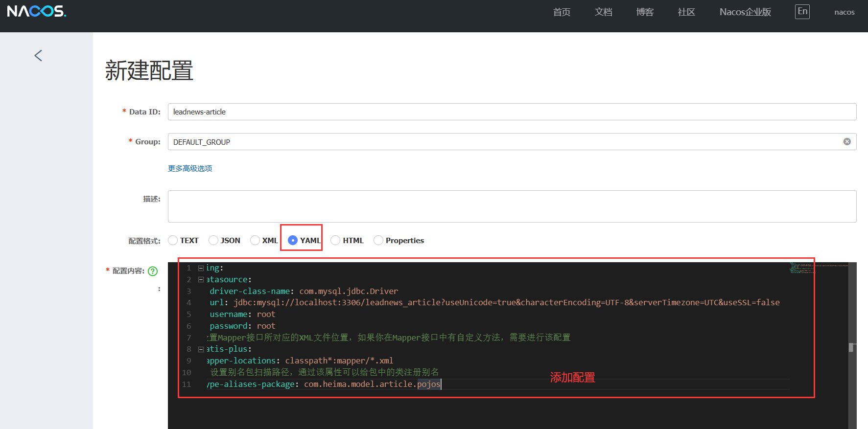Collapse the datasource fold on line 2
Screen dimensions: 868x429
pyautogui.click(x=201, y=280)
